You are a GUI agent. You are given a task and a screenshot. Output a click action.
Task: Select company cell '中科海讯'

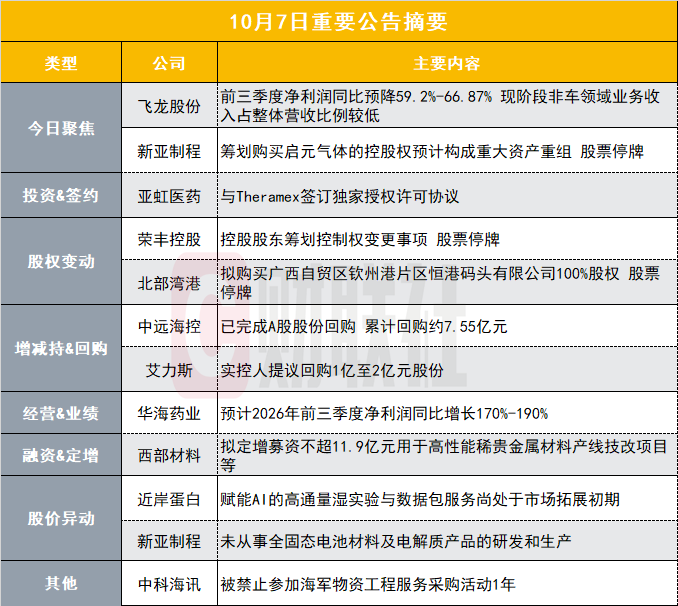pos(169,584)
